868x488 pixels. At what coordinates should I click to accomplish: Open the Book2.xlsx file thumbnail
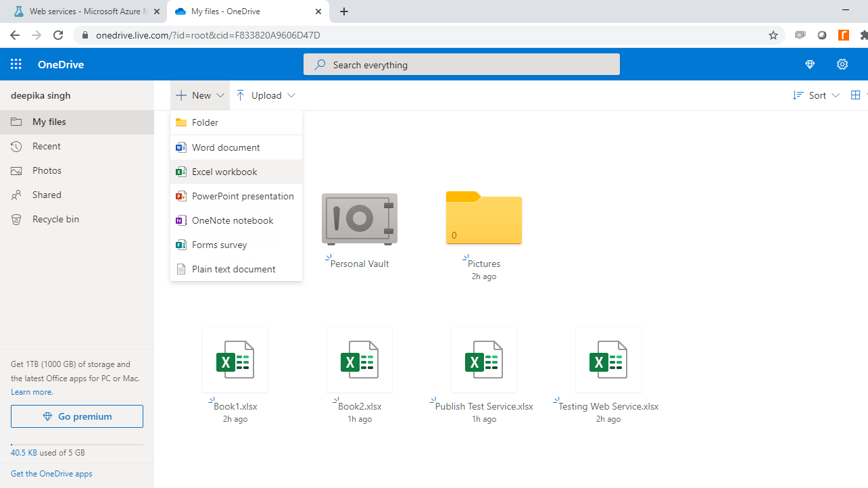[x=360, y=360]
